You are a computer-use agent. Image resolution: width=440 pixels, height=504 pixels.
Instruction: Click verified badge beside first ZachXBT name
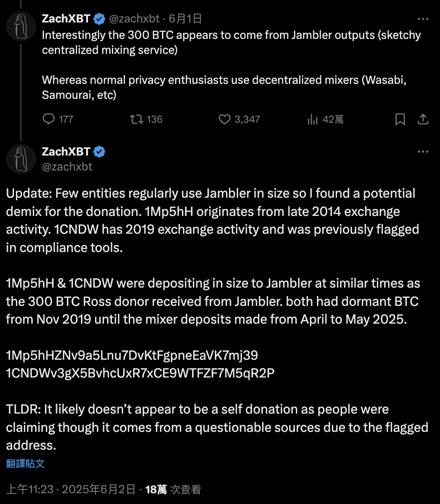coord(99,19)
